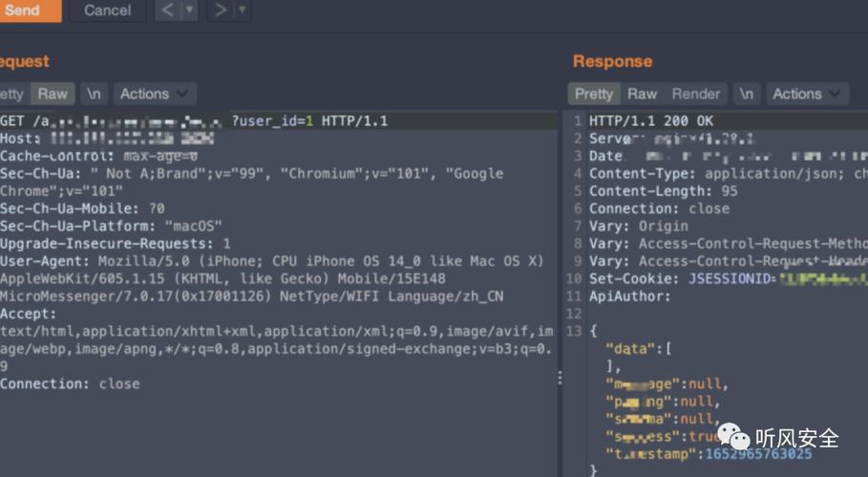Expand the Request Actions menu
This screenshot has width=868, height=477.
pos(155,93)
